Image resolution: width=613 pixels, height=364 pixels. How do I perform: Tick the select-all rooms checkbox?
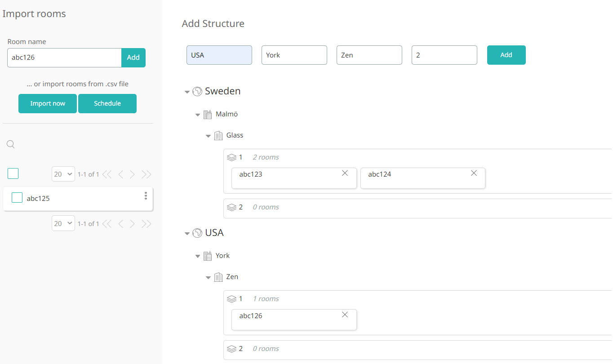point(13,173)
